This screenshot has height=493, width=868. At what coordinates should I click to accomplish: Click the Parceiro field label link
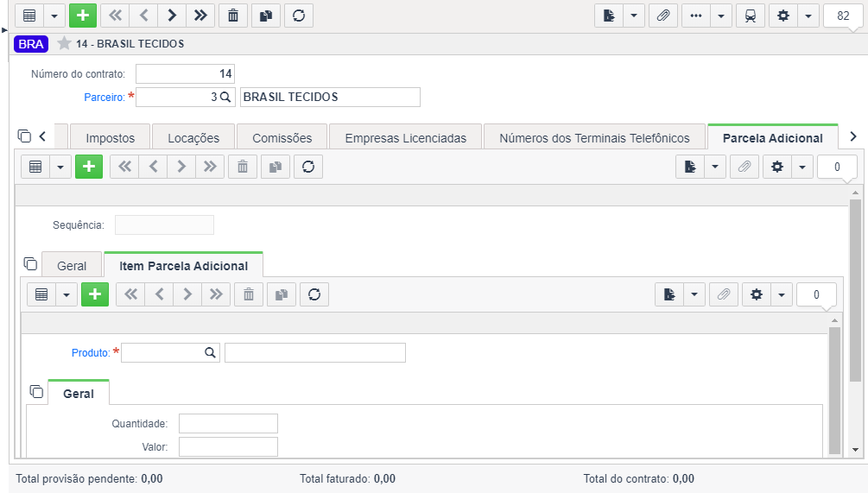[105, 98]
